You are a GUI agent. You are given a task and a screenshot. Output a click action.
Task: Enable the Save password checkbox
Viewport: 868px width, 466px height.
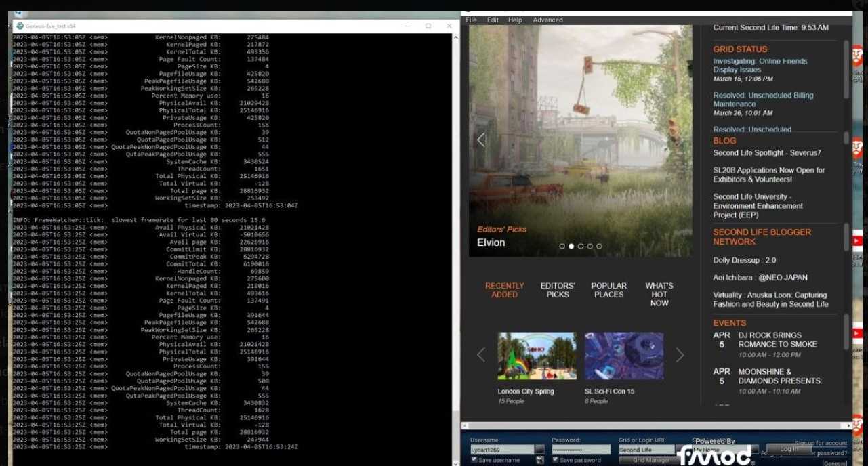(556, 459)
